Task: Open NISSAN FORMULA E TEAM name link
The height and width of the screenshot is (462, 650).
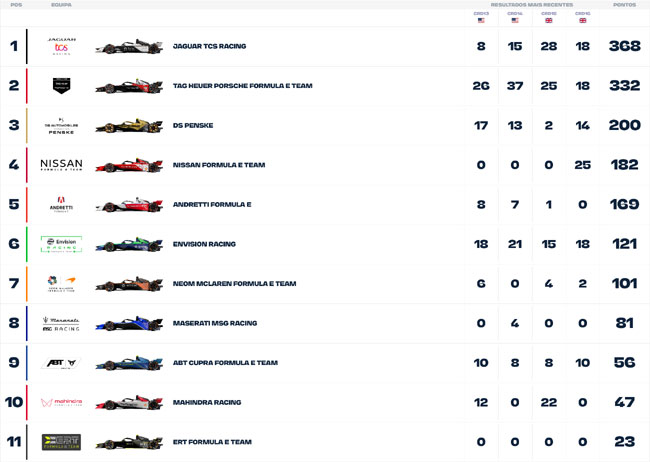Action: tap(219, 165)
